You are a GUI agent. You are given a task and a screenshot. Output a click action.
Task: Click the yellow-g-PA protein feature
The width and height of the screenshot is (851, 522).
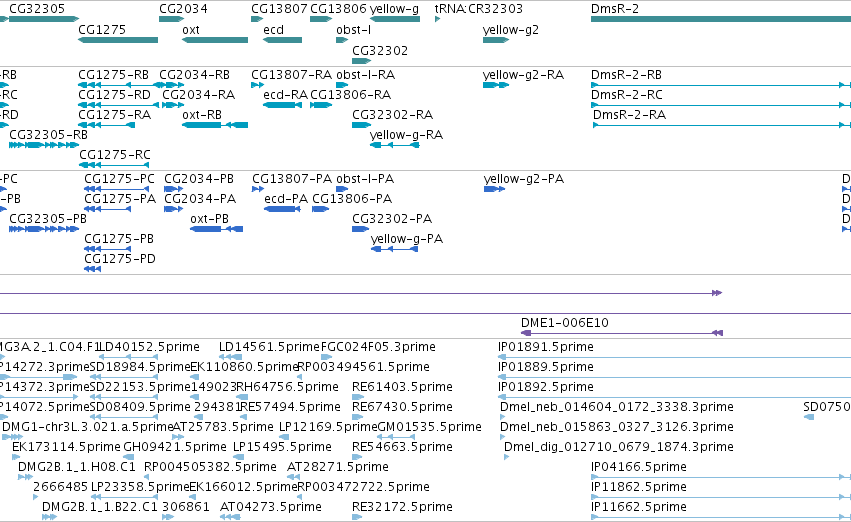point(395,249)
